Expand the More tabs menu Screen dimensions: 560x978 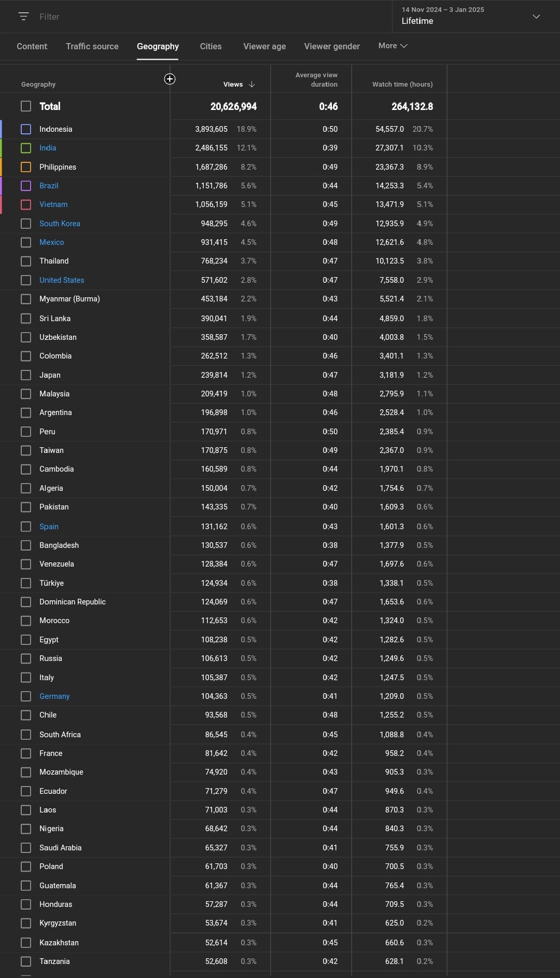click(393, 46)
